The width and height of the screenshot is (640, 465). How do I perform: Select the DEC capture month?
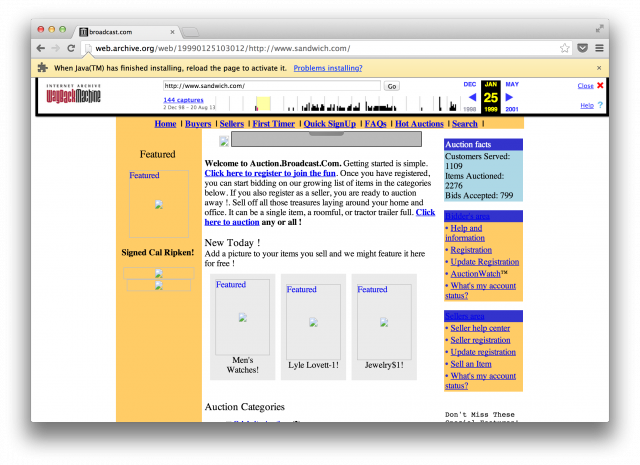470,85
